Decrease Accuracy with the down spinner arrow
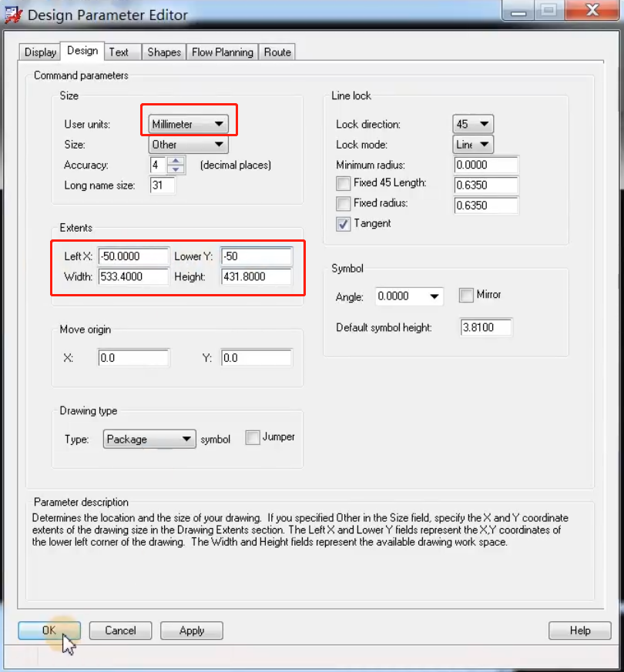This screenshot has width=624, height=672. [177, 169]
